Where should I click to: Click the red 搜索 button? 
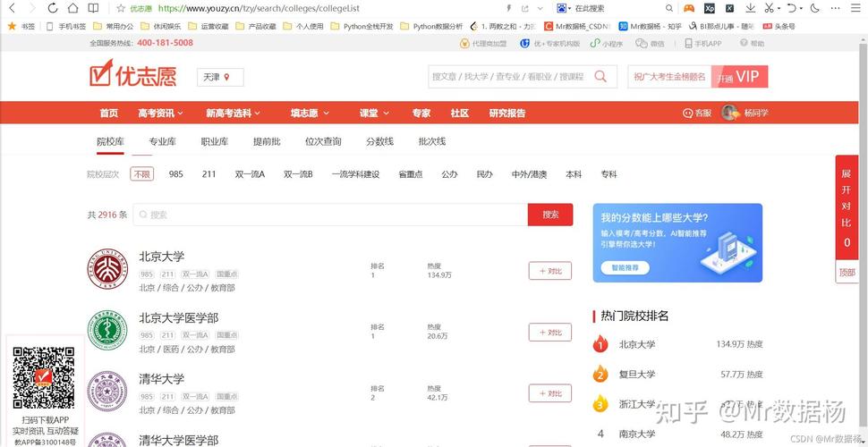550,215
